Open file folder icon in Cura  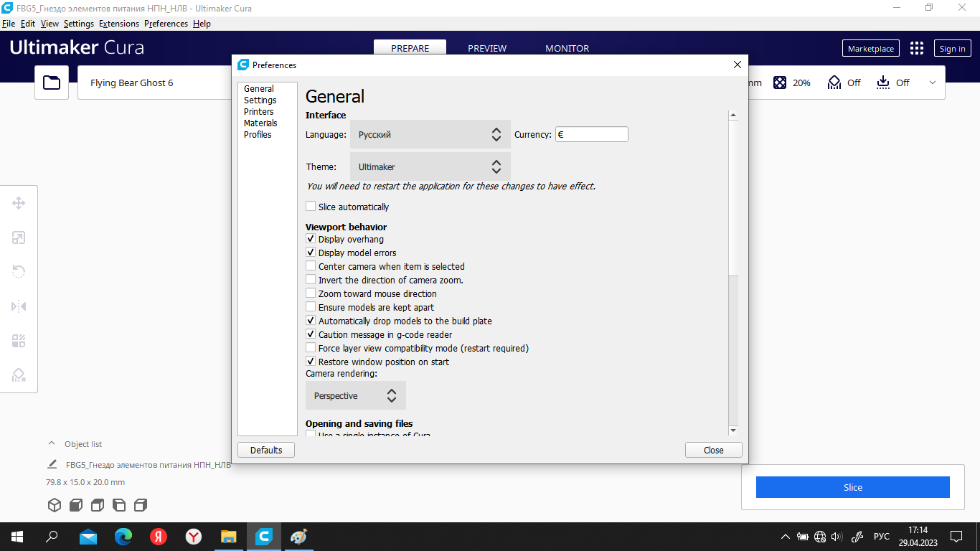52,83
